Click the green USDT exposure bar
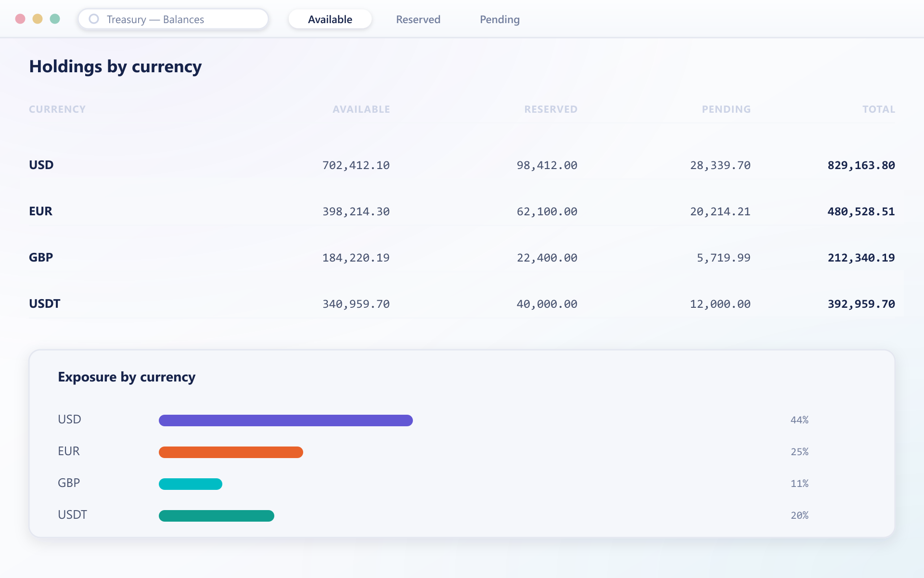This screenshot has width=924, height=578. 217,516
